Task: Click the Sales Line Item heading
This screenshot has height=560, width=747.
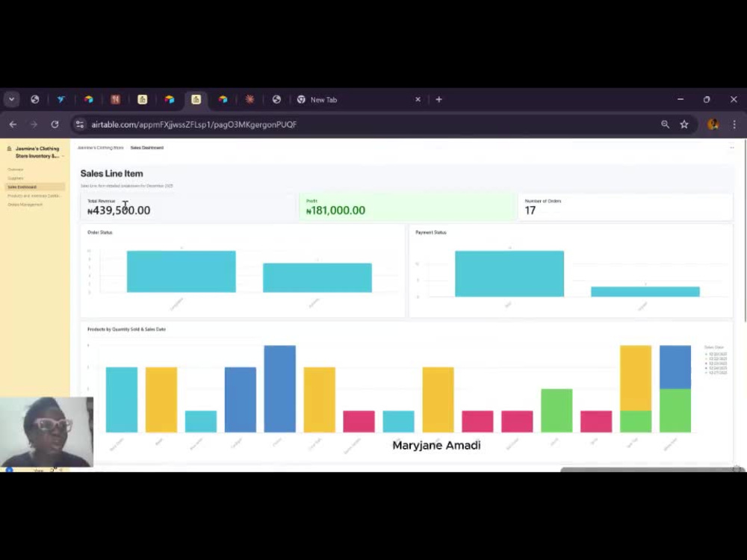Action: (111, 174)
